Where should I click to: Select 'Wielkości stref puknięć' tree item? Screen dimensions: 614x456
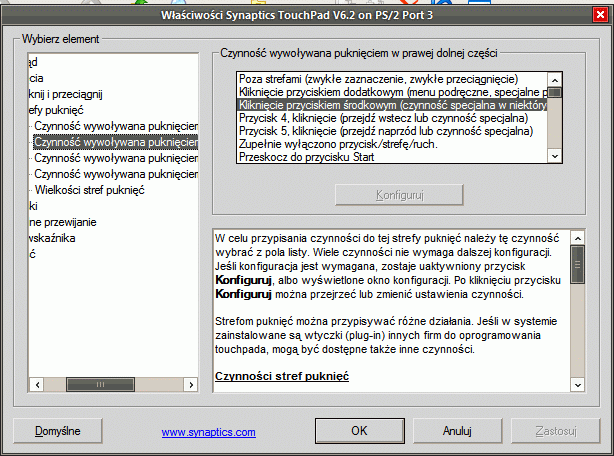click(x=89, y=190)
